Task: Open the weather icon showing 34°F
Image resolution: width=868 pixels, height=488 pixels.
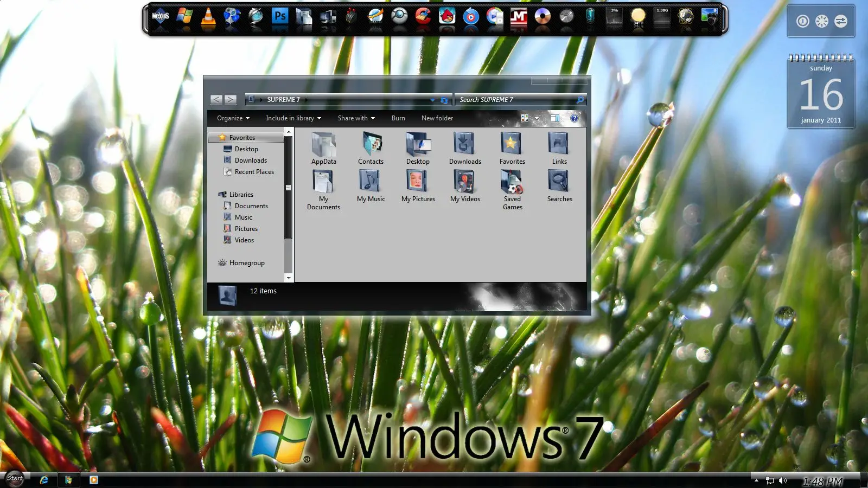Action: click(x=638, y=16)
